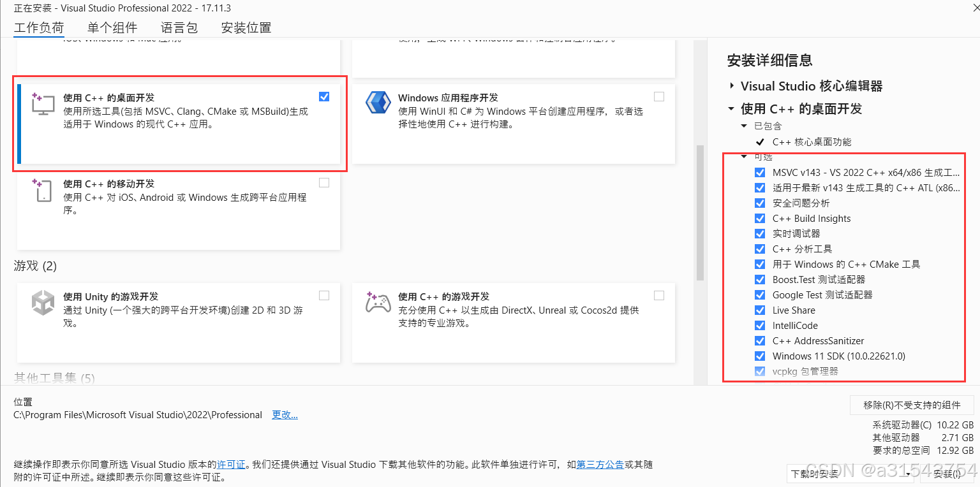Uncheck the Live Share option
Image resolution: width=980 pixels, height=487 pixels.
point(760,310)
